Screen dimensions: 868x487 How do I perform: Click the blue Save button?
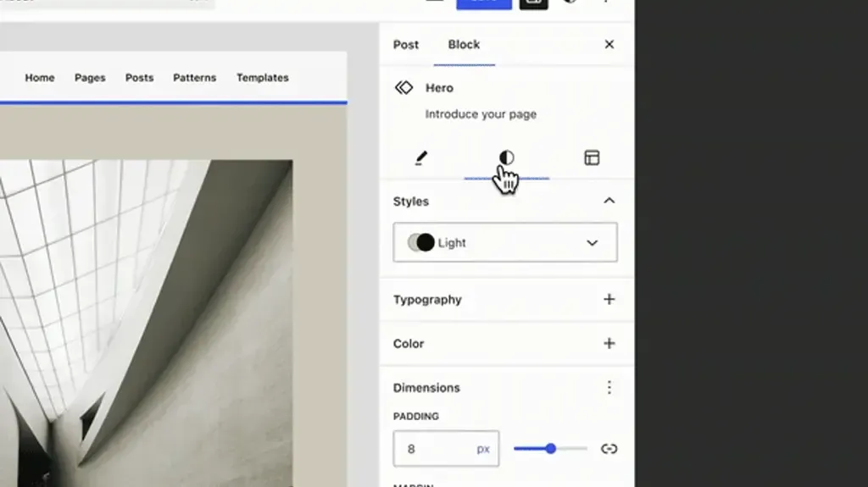pos(484,3)
